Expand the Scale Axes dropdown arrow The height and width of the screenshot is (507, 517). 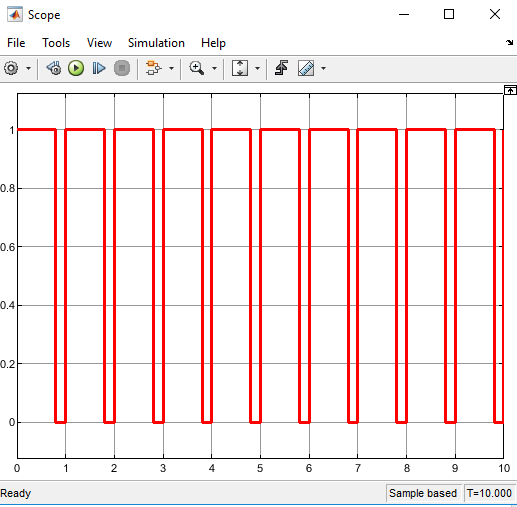[257, 68]
